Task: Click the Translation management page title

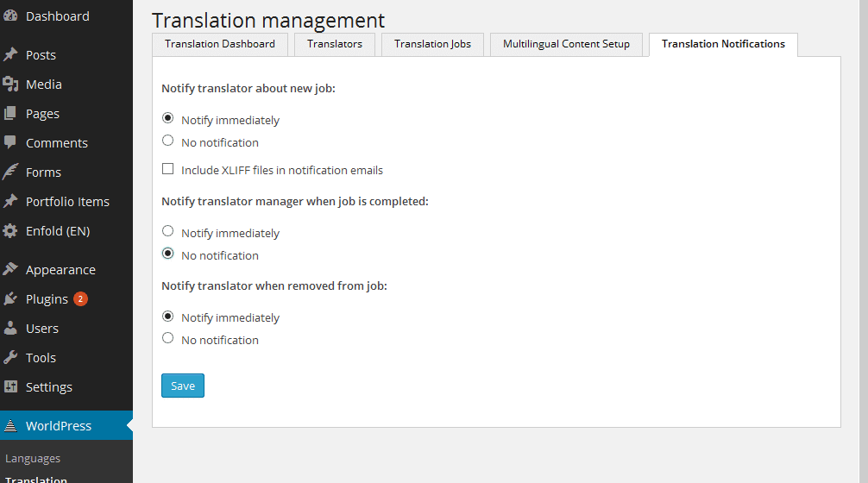Action: (268, 21)
